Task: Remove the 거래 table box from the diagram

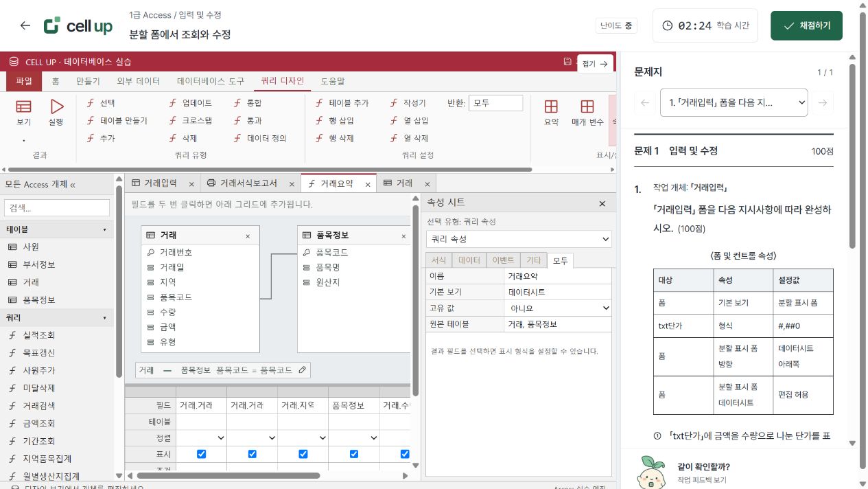Action: point(248,236)
